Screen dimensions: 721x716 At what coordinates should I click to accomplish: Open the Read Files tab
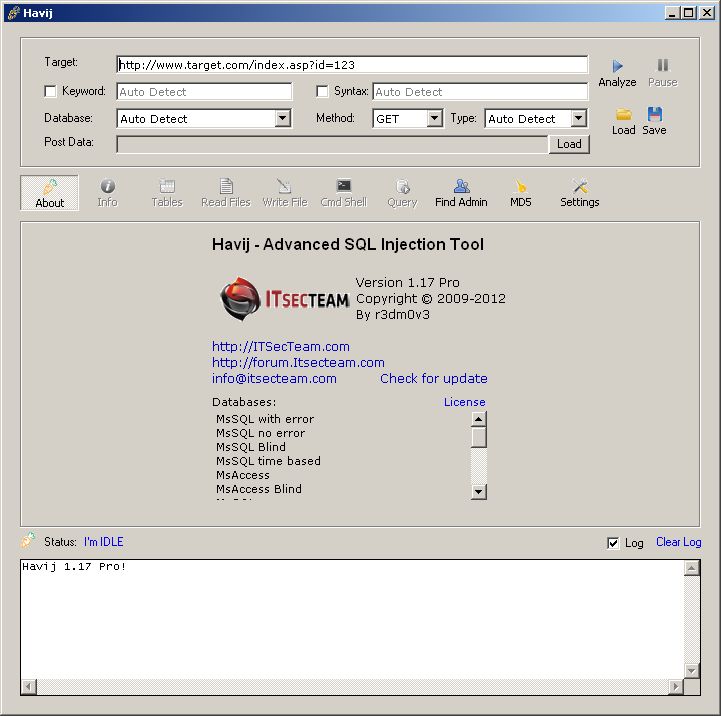[x=226, y=193]
